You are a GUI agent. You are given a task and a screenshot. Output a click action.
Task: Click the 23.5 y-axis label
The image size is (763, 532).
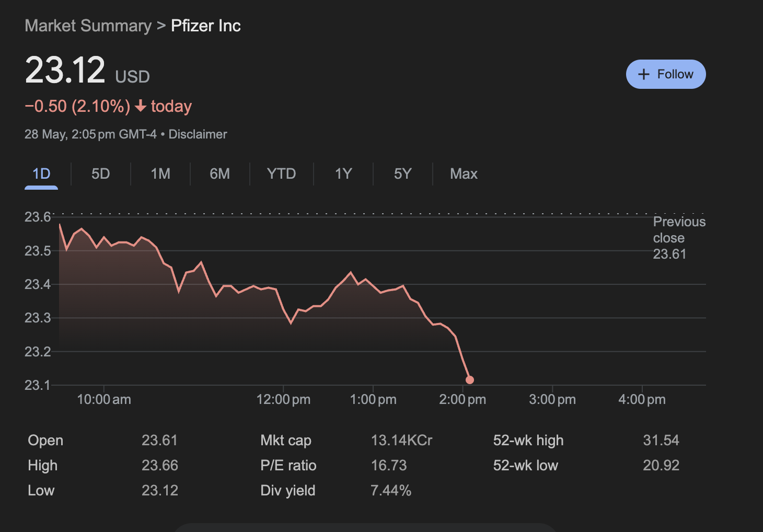coord(38,251)
